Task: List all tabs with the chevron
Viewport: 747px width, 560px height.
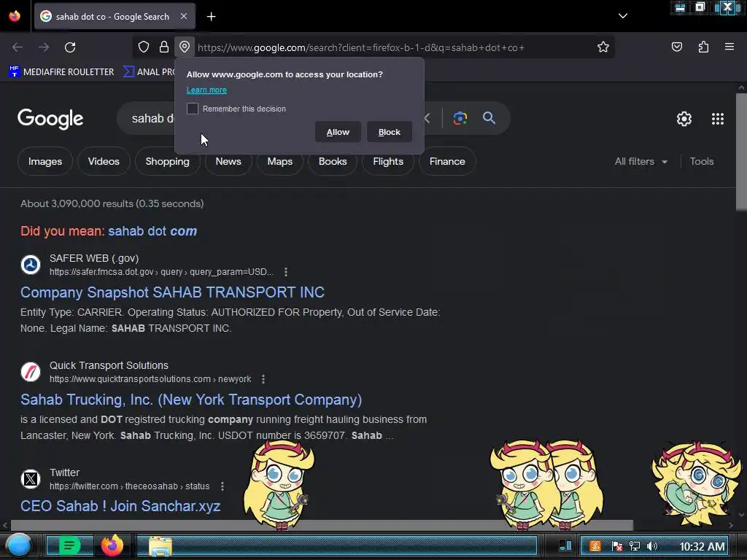Action: [x=623, y=16]
